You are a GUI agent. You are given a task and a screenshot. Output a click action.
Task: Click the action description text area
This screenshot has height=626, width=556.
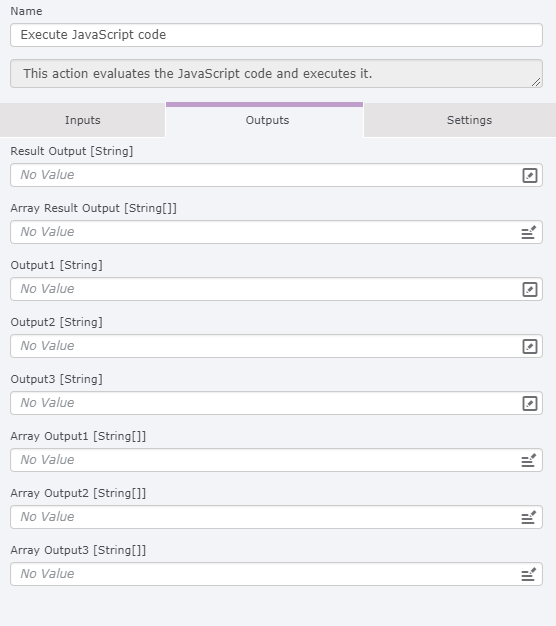click(276, 73)
